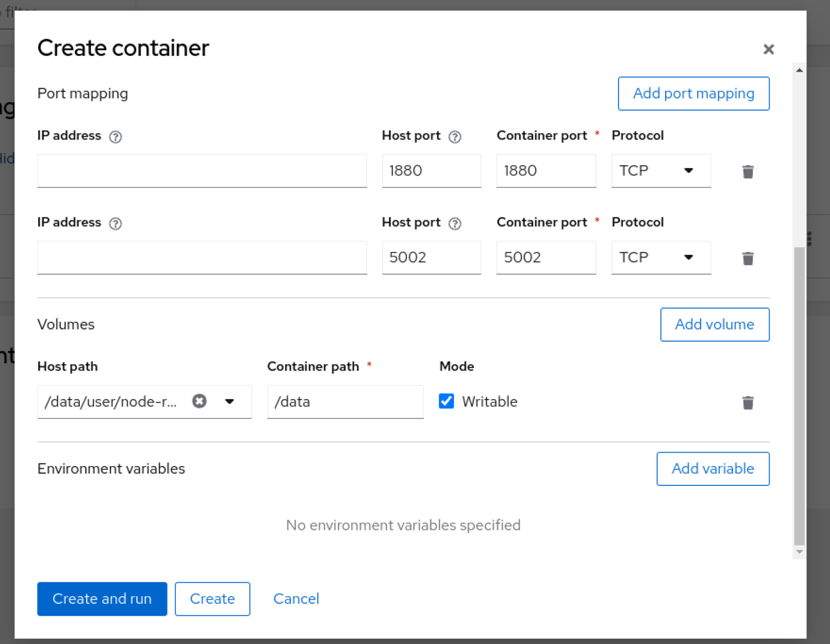Viewport: 830px width, 644px height.
Task: Focus the Container path /data field
Action: pos(345,402)
